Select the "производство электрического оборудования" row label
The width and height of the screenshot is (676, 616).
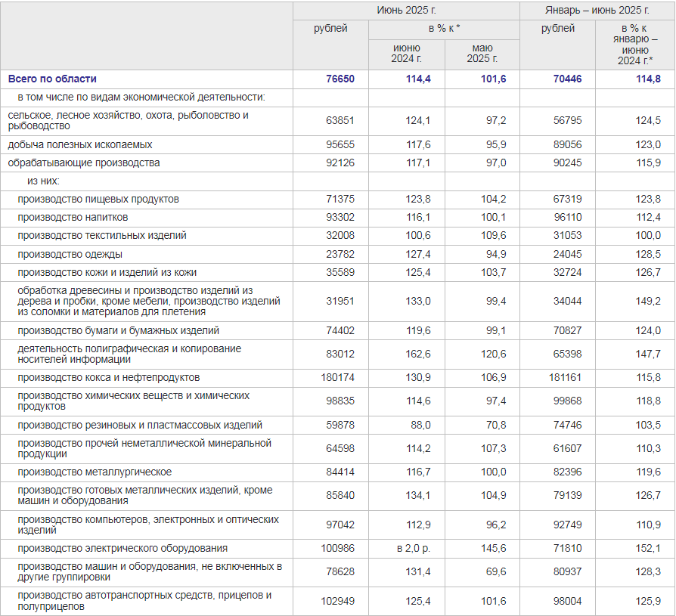[x=122, y=548]
